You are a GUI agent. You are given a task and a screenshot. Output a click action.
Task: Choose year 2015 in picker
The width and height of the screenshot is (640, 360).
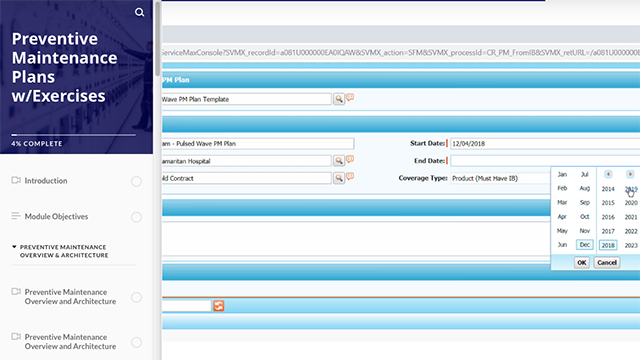(x=608, y=203)
